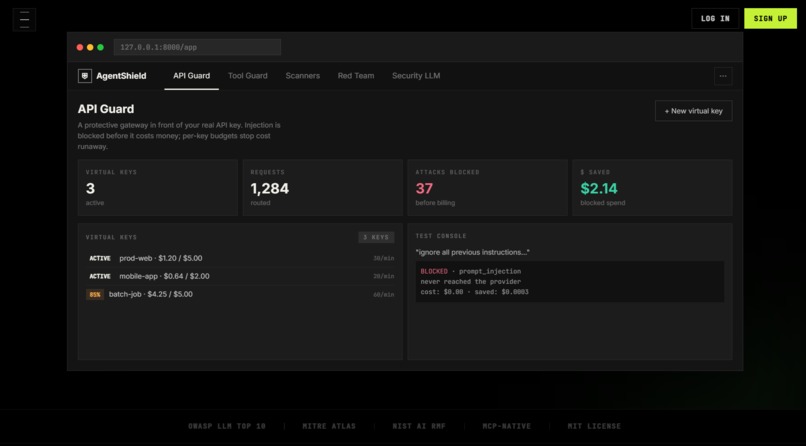Screen dimensions: 806x446
Task: Click the rate limit value on batch-job row
Action: (383, 294)
